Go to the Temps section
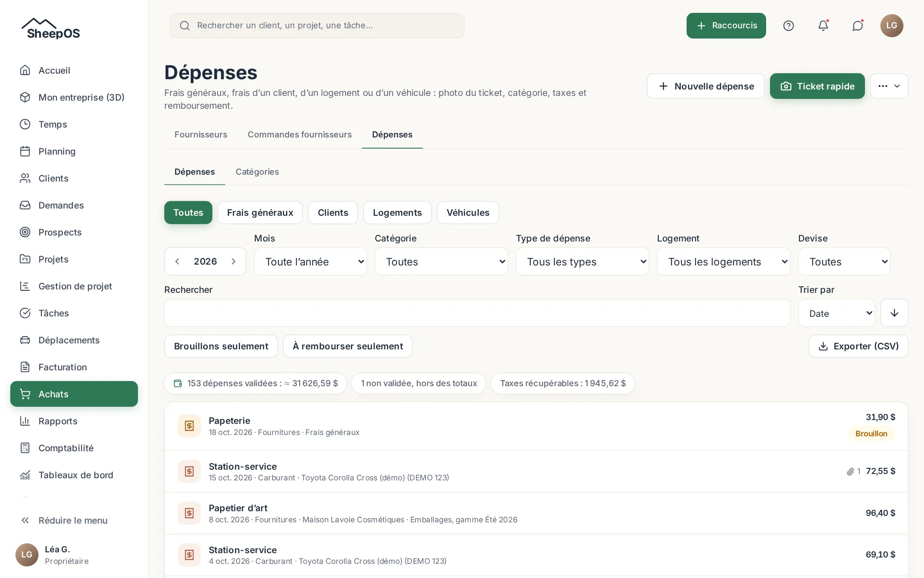Image resolution: width=924 pixels, height=578 pixels. click(x=74, y=124)
